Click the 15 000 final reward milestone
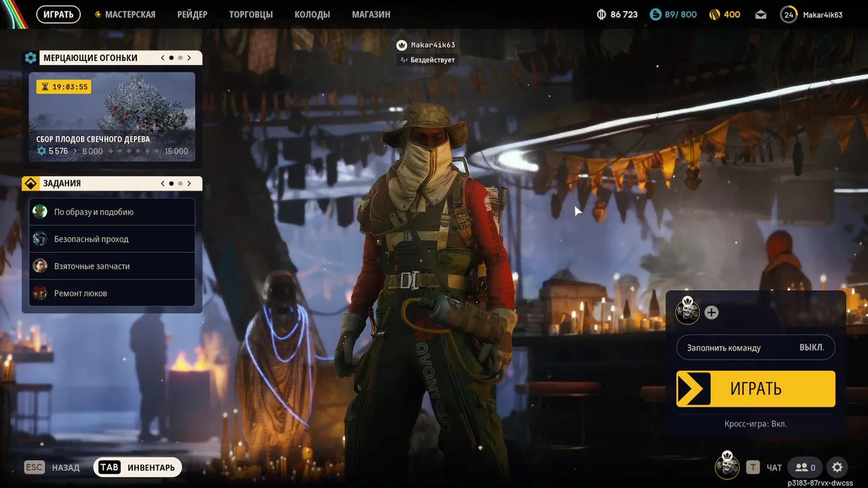The width and height of the screenshot is (868, 488). 176,151
